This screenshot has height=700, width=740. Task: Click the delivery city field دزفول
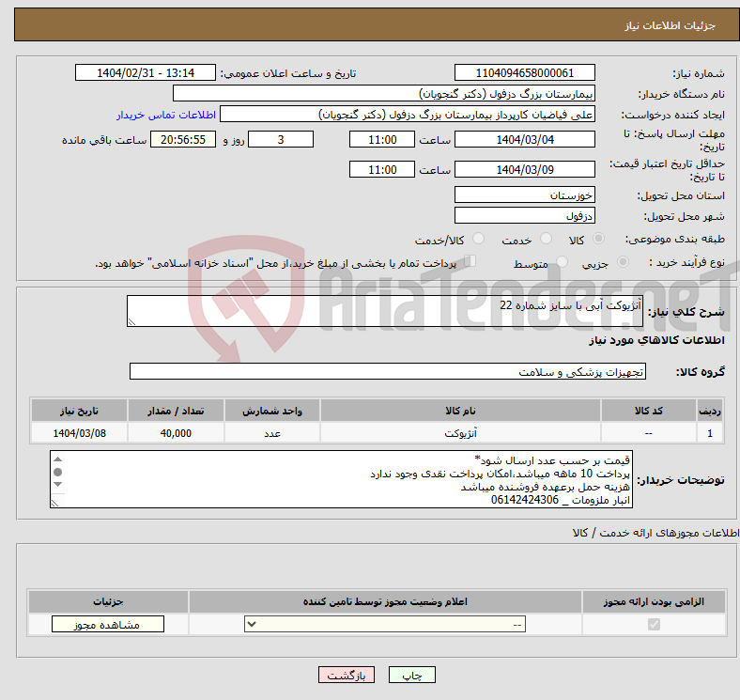click(524, 215)
